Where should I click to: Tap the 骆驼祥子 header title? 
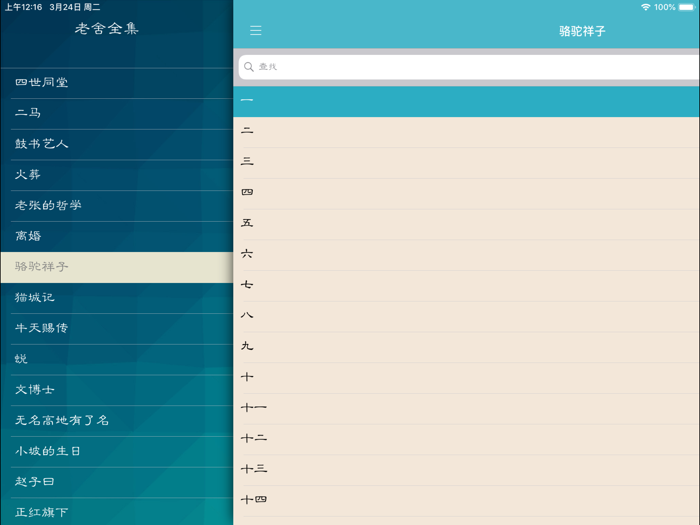582,31
